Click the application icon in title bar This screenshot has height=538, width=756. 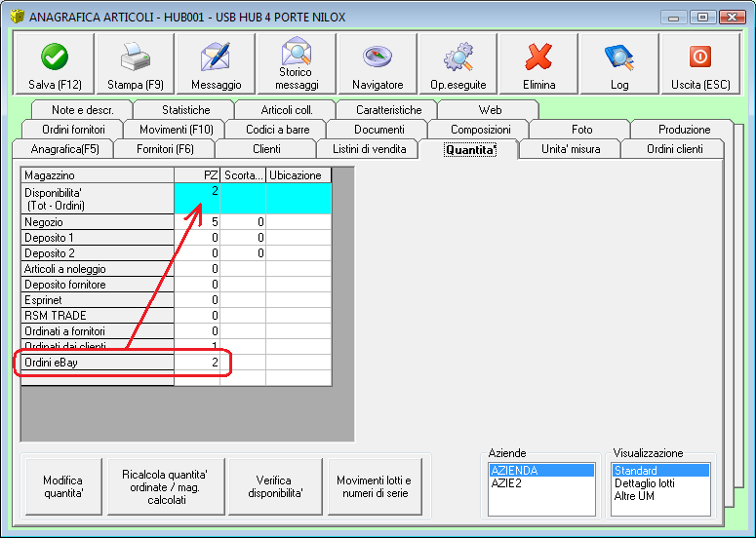17,17
